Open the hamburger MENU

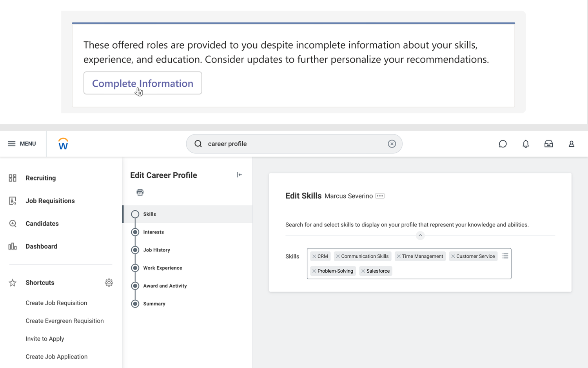[12, 144]
